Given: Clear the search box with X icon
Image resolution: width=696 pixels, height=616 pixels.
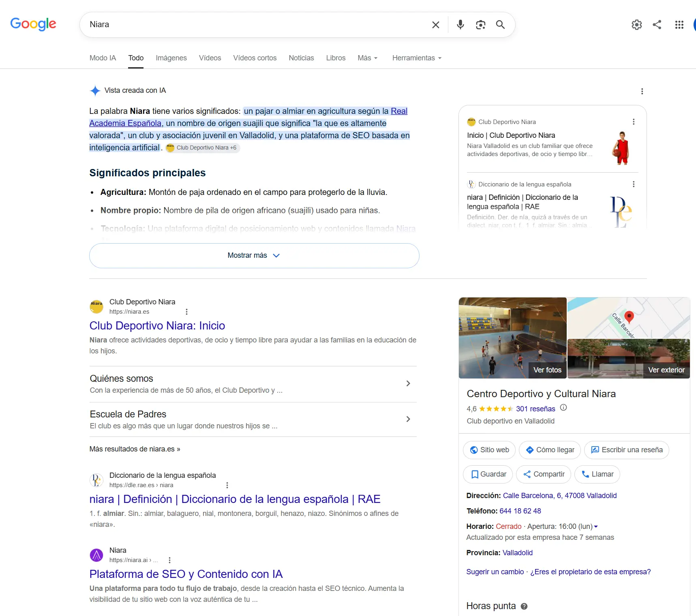Looking at the screenshot, I should tap(436, 25).
